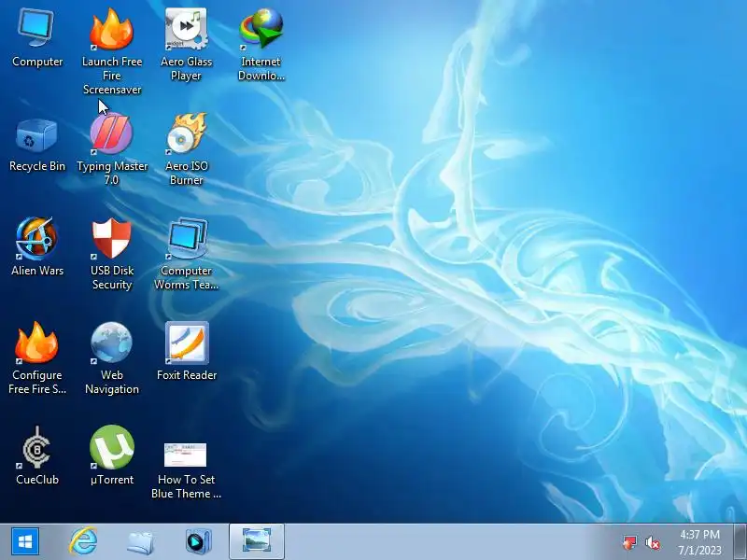Launch Internet Explorer from the taskbar
This screenshot has height=560, width=747.
coord(83,541)
